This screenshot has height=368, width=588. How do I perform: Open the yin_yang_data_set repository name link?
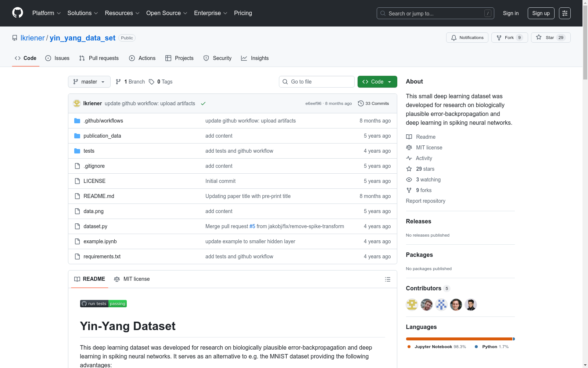click(83, 38)
